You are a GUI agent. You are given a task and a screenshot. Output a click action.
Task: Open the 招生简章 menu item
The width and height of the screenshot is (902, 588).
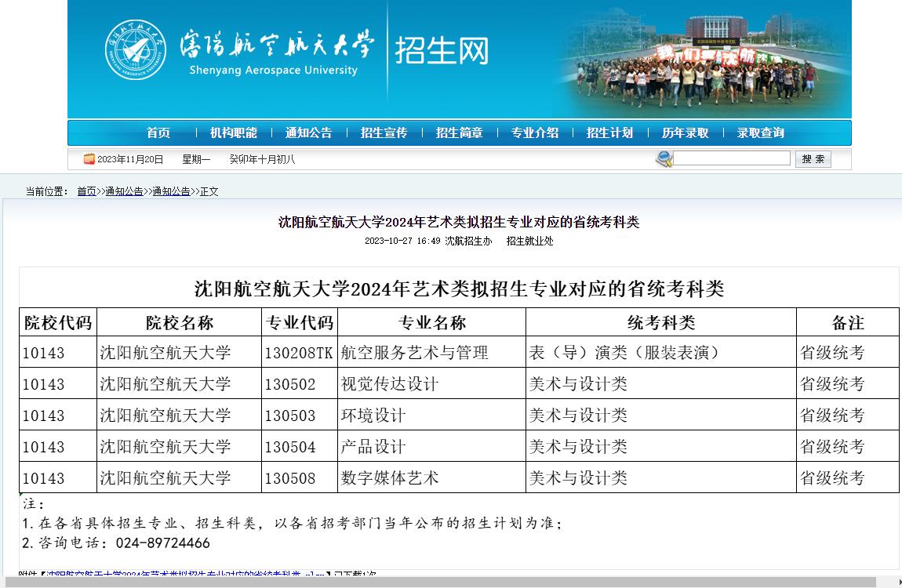(x=460, y=132)
